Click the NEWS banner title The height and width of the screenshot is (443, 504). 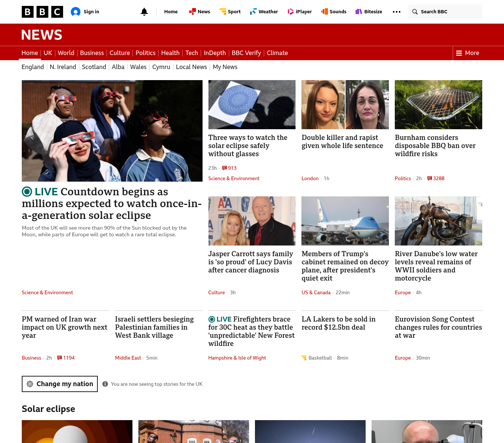coord(42,35)
